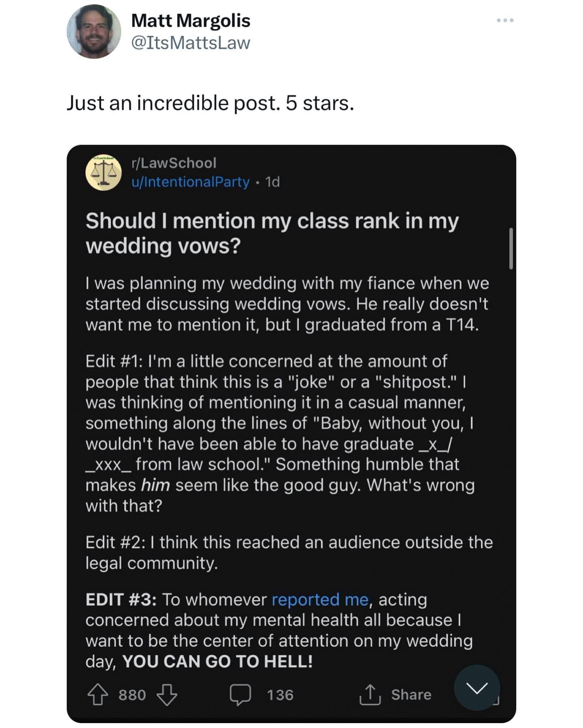The height and width of the screenshot is (728, 583).
Task: Open the r/LawSchool subreddit label
Action: (x=174, y=163)
